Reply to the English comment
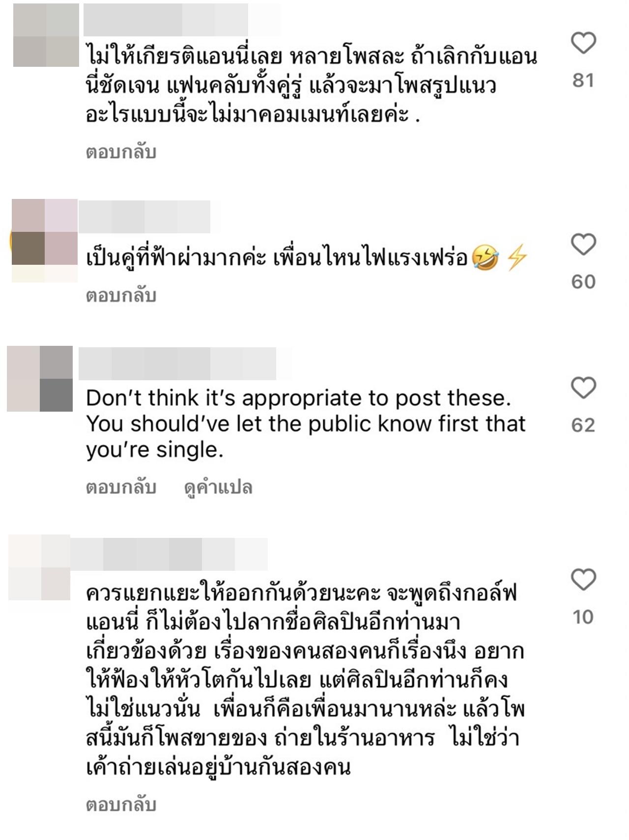The width and height of the screenshot is (629, 840). [121, 487]
